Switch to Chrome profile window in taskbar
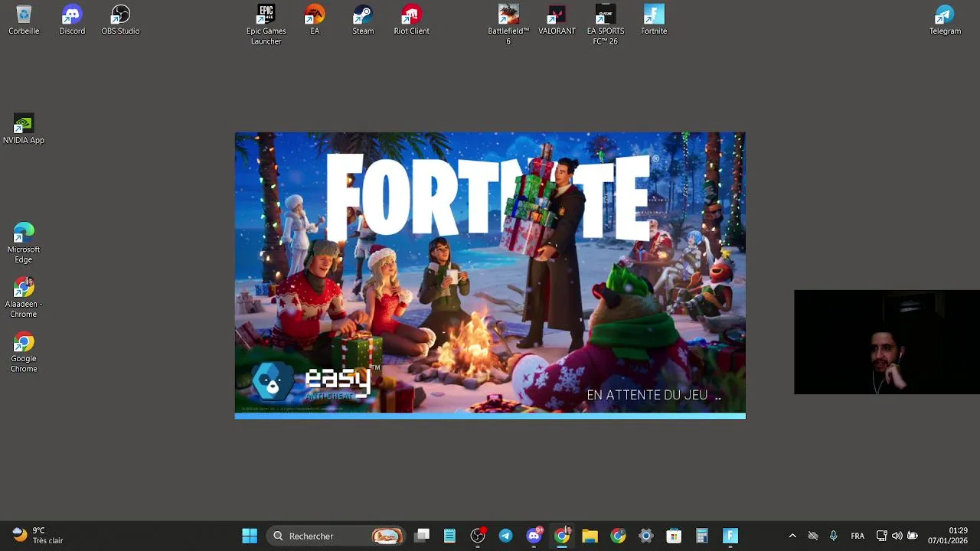This screenshot has height=551, width=980. pos(562,536)
